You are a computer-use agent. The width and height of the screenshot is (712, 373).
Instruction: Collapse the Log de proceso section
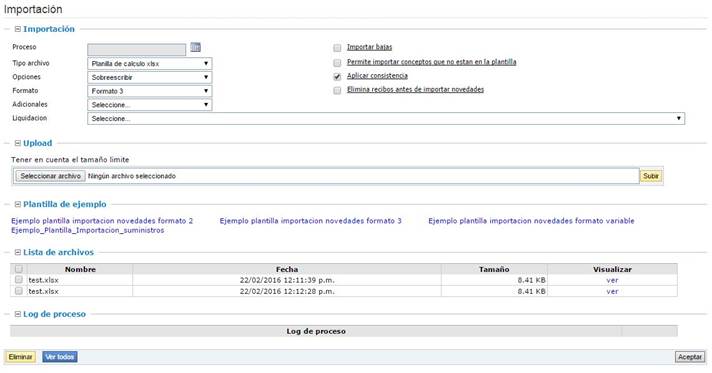point(18,314)
